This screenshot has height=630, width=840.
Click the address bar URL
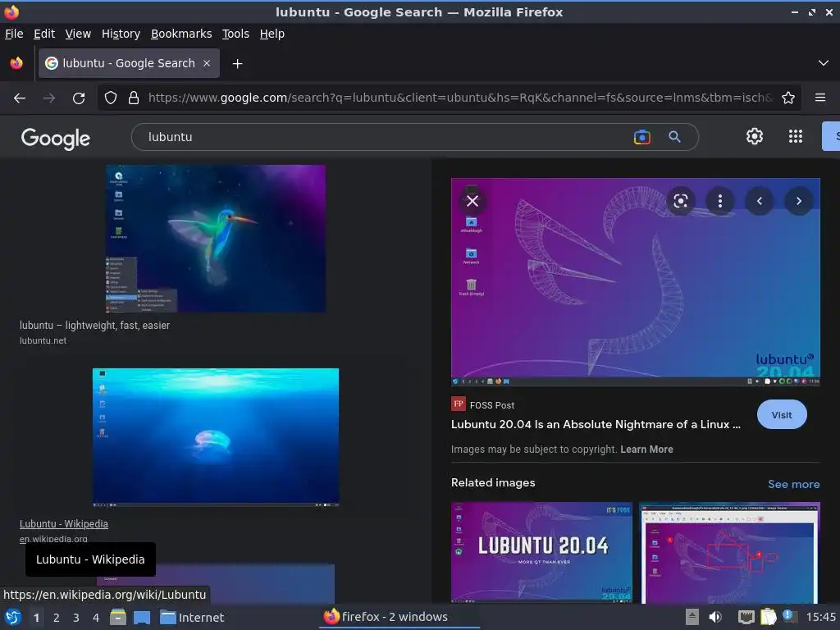[x=460, y=98]
